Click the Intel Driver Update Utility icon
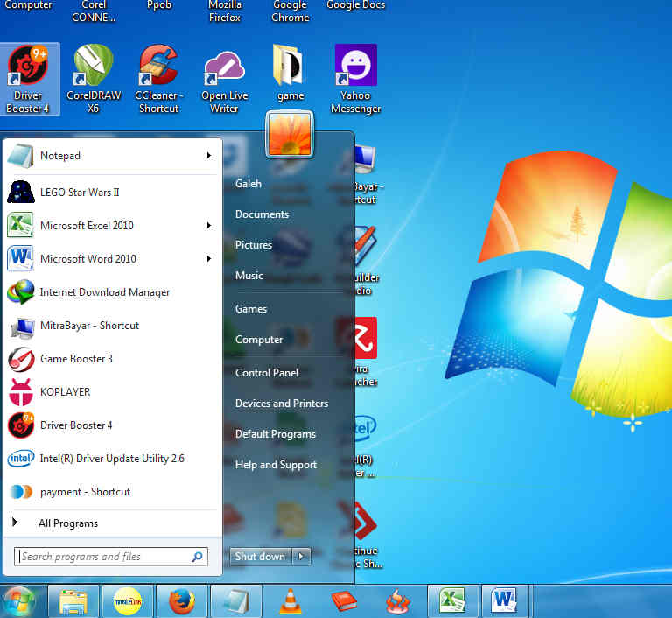The height and width of the screenshot is (618, 672). pyautogui.click(x=21, y=459)
